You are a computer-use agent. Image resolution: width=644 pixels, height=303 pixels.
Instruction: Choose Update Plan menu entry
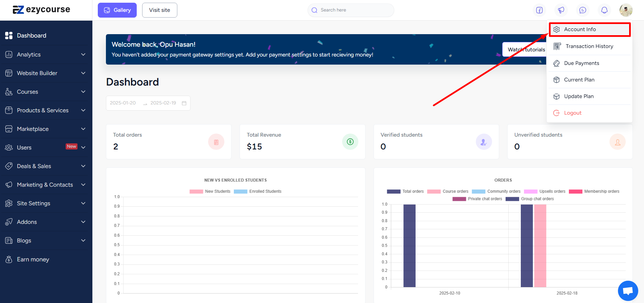(x=590, y=96)
